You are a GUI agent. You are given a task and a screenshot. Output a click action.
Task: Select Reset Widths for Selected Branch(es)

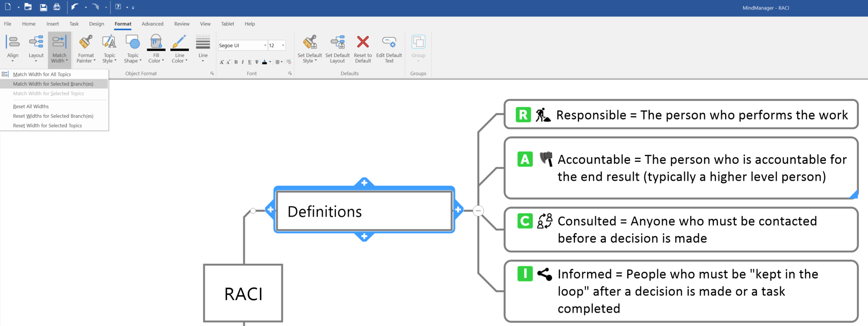pyautogui.click(x=54, y=116)
